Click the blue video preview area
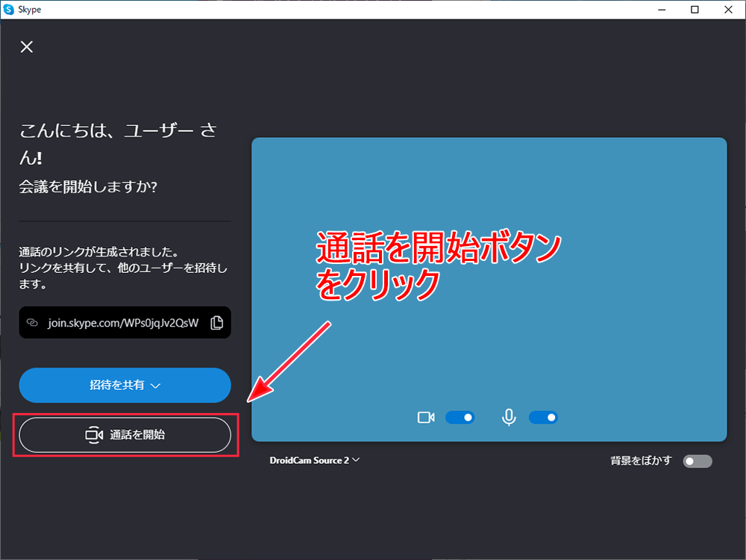Viewport: 746px width, 560px height. click(x=489, y=224)
